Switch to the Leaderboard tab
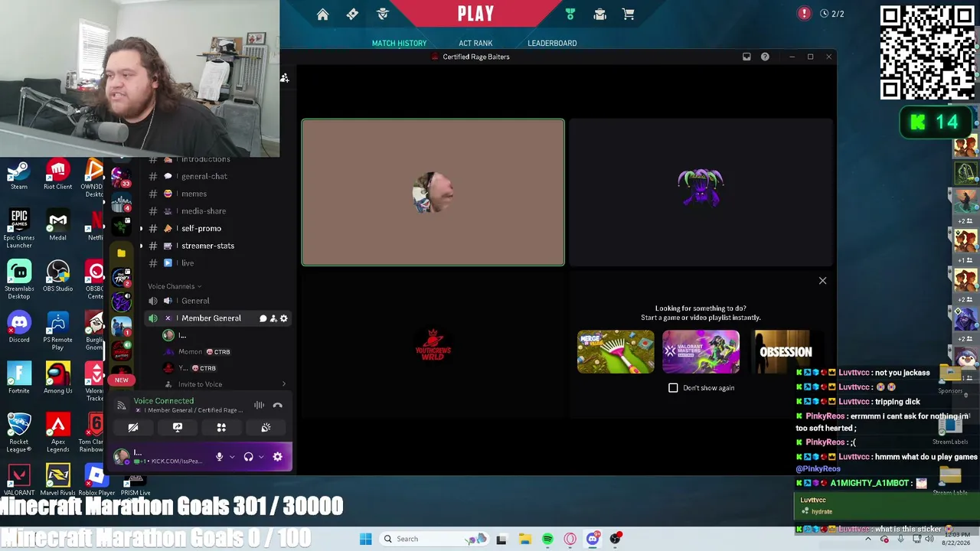This screenshot has width=980, height=551. coord(552,43)
